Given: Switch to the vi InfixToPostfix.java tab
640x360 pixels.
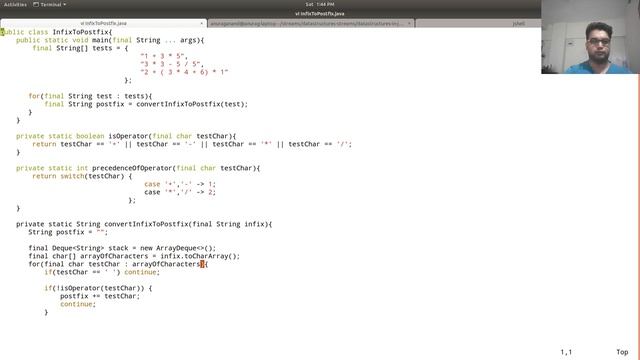Looking at the screenshot, I should 103,24.
